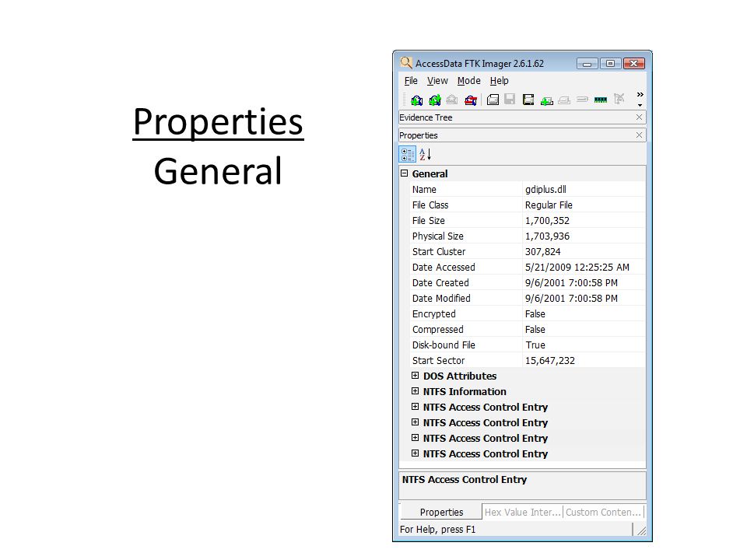This screenshot has width=747, height=560.
Task: Select the Properties bottom tab
Action: pos(441,512)
